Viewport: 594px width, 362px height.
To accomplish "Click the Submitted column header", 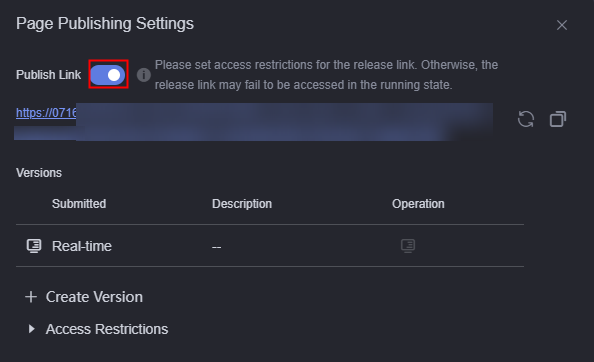I will point(79,204).
